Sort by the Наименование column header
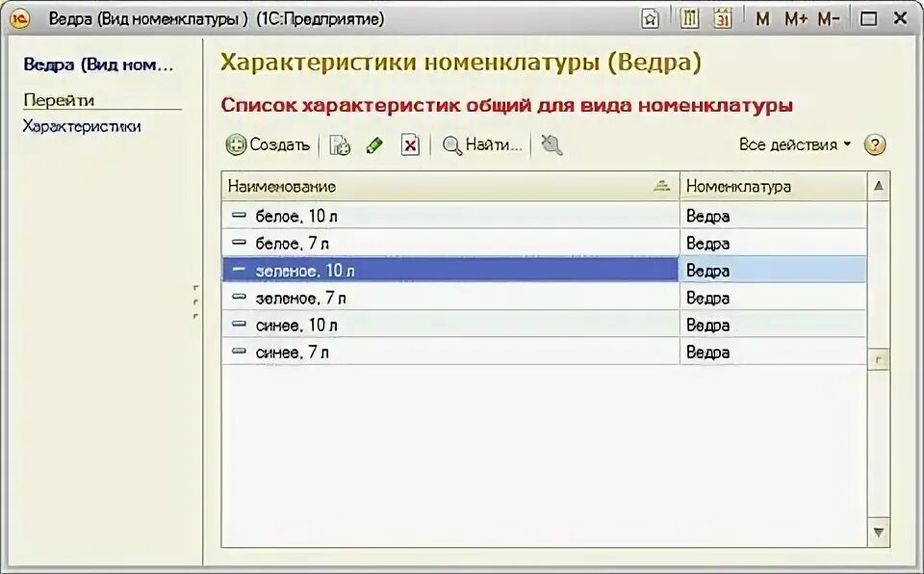The image size is (924, 574). click(450, 187)
